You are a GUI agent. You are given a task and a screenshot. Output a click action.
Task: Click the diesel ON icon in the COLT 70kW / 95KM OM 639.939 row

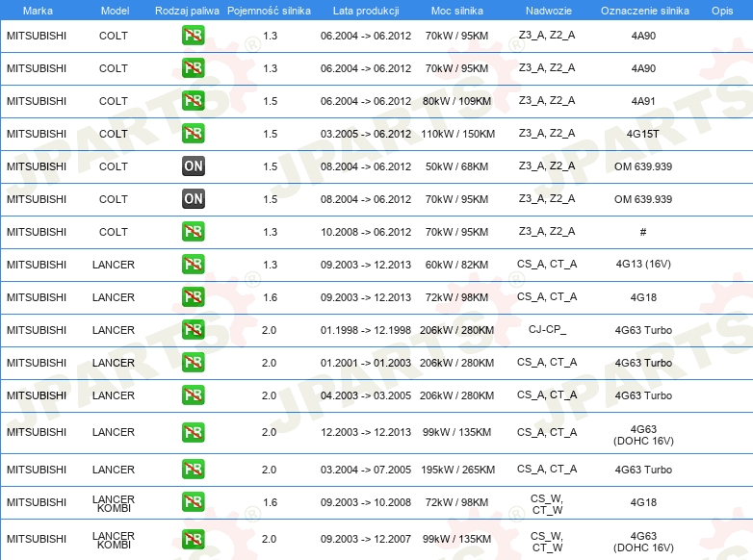193,198
